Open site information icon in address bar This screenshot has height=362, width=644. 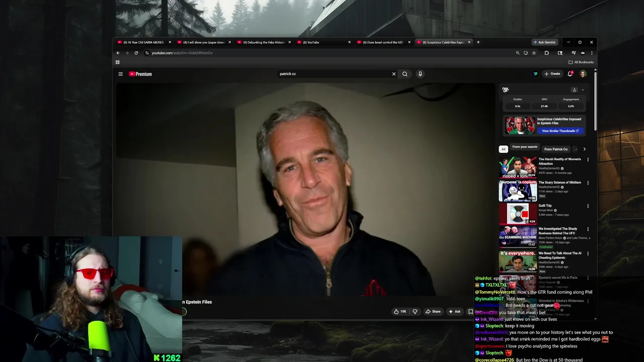point(147,53)
